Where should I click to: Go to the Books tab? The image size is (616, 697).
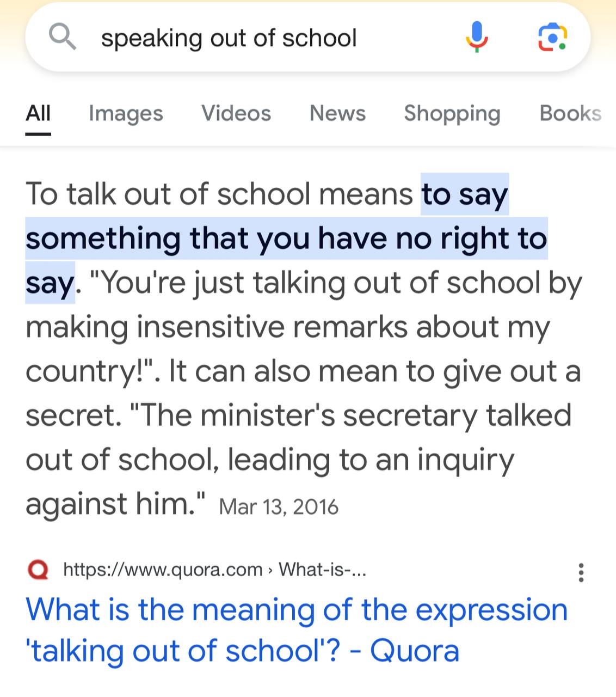click(x=570, y=113)
